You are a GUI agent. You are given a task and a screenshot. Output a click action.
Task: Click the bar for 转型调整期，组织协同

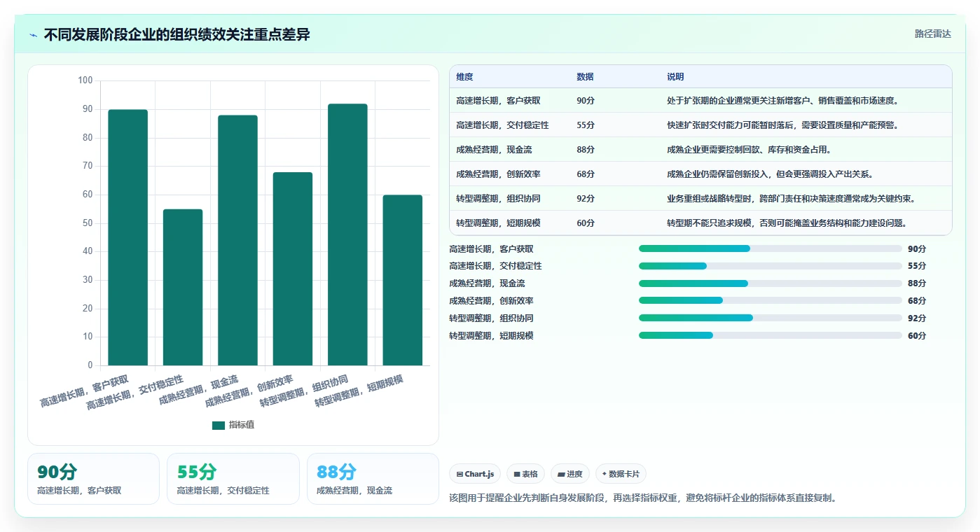[x=347, y=234]
